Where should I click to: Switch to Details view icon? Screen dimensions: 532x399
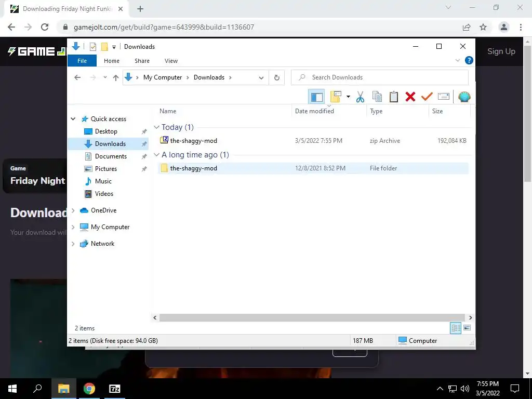456,328
